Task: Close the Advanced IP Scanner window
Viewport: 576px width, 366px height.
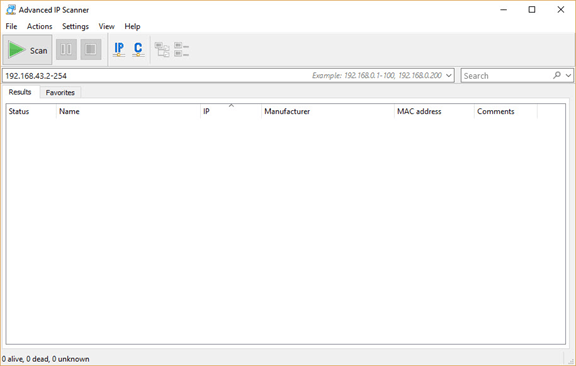Action: (561, 10)
